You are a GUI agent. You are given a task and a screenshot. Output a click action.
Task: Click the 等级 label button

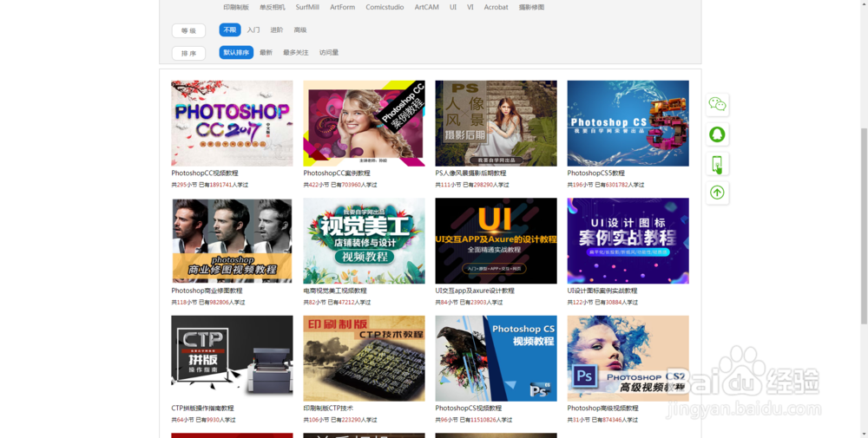pyautogui.click(x=188, y=30)
